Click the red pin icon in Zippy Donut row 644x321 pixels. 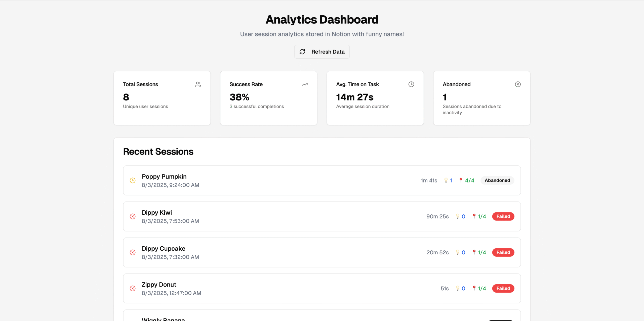click(x=474, y=288)
